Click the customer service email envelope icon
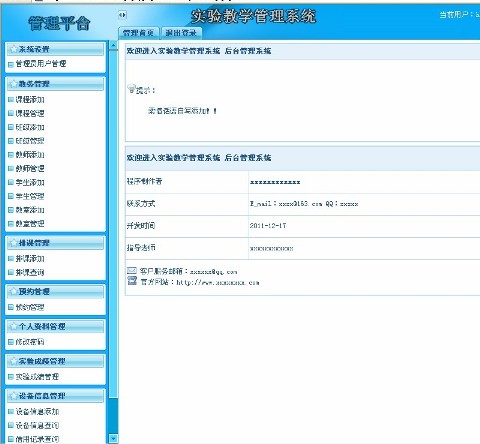The image size is (480, 444). (x=132, y=271)
